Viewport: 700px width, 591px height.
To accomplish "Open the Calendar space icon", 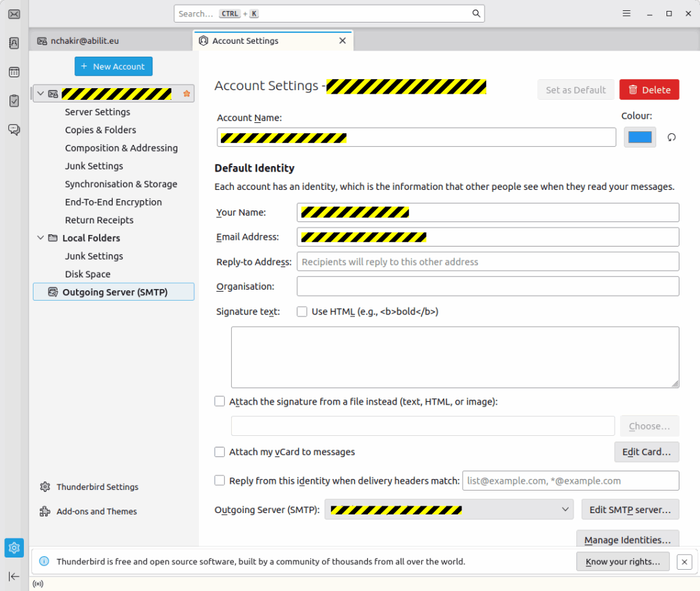I will click(x=14, y=72).
